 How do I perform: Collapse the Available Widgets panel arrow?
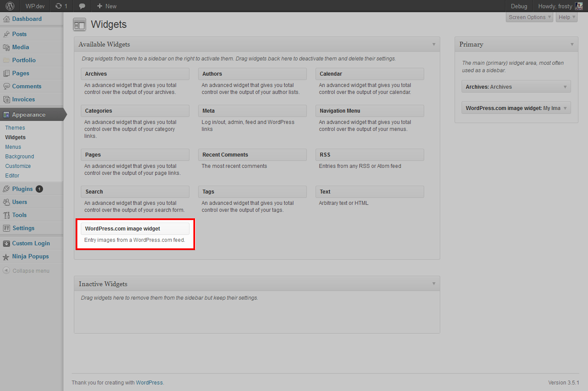coord(434,44)
